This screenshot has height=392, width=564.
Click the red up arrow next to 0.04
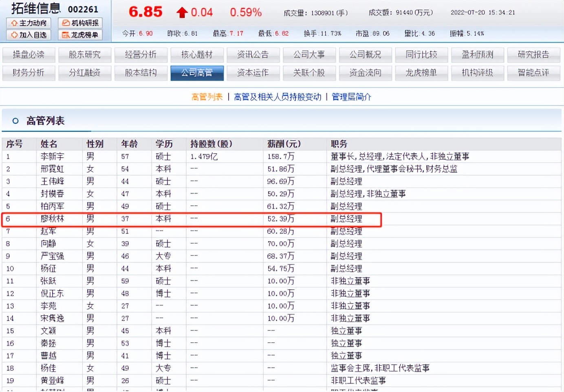[x=182, y=12]
